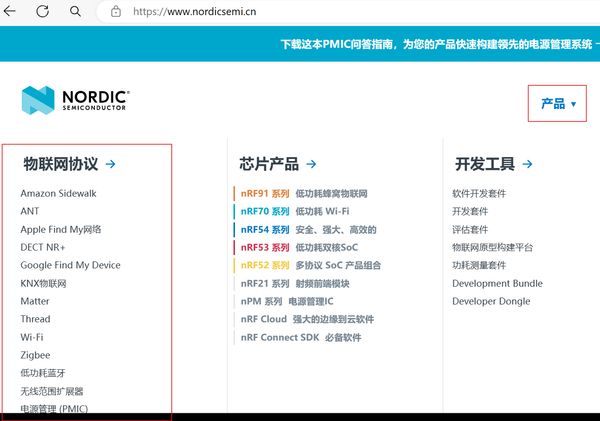Open the Zigbee protocol link
This screenshot has width=600, height=421.
tap(35, 355)
